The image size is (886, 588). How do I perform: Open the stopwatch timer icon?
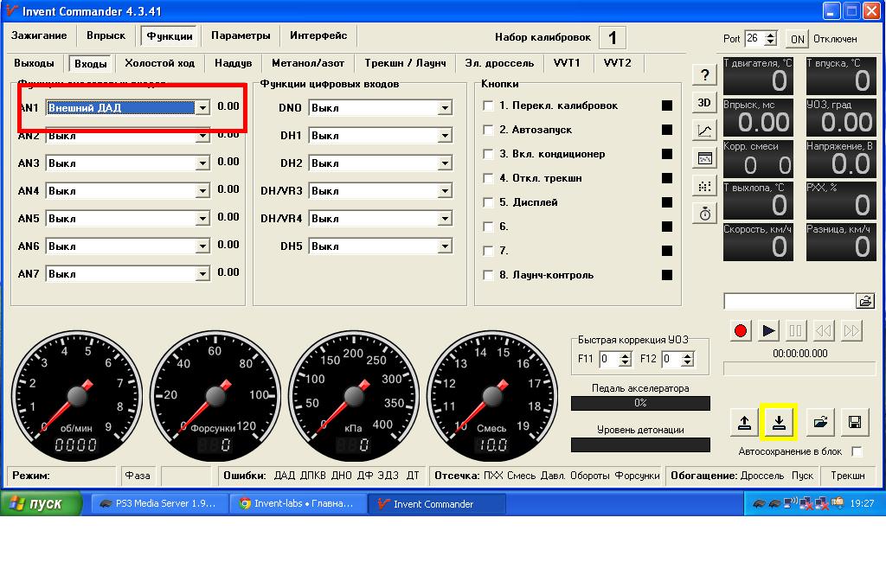tap(704, 214)
